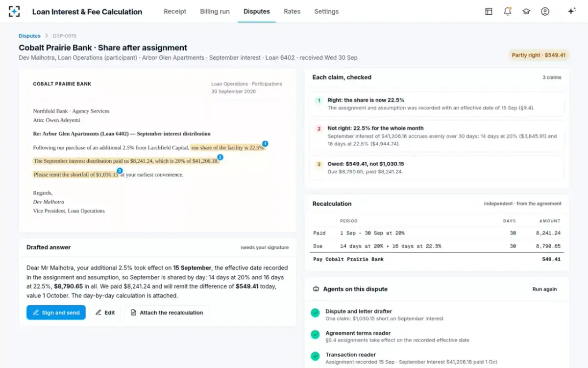The image size is (588, 368).
Task: Click the DSP-0915 breadcrumb text
Action: (x=65, y=36)
